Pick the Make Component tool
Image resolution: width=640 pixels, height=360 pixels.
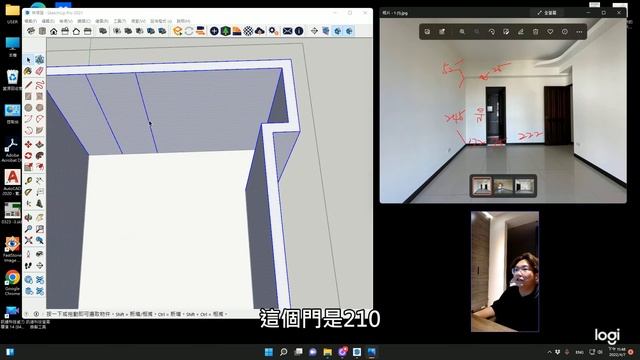click(40, 60)
